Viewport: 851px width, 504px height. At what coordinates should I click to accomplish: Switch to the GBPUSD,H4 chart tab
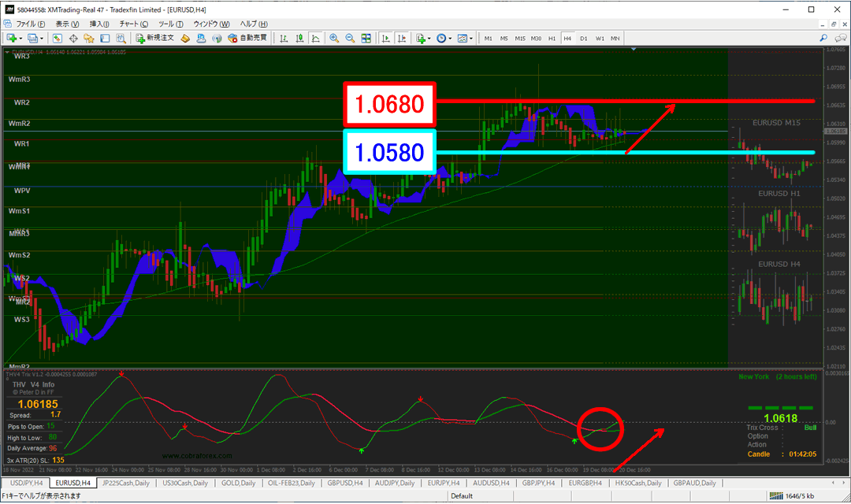click(344, 483)
